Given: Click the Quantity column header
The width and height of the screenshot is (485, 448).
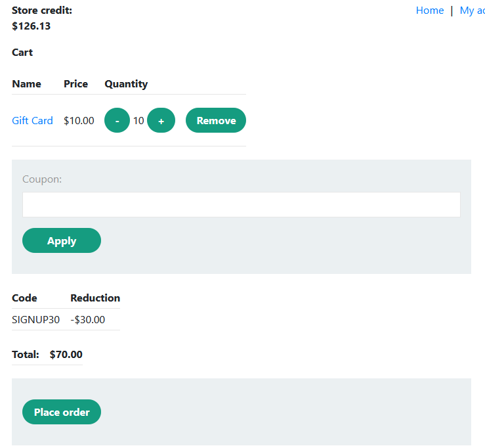Looking at the screenshot, I should 126,84.
